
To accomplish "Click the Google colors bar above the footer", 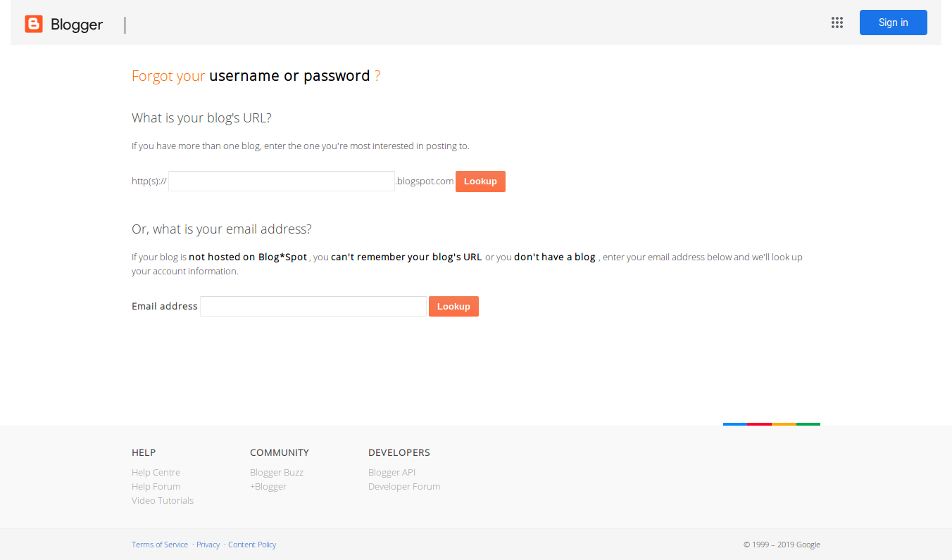I will click(771, 424).
